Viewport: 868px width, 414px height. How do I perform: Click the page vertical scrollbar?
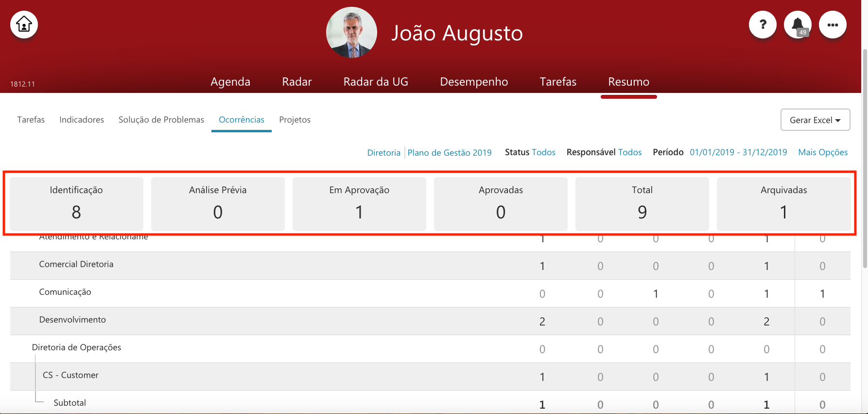tap(865, 158)
